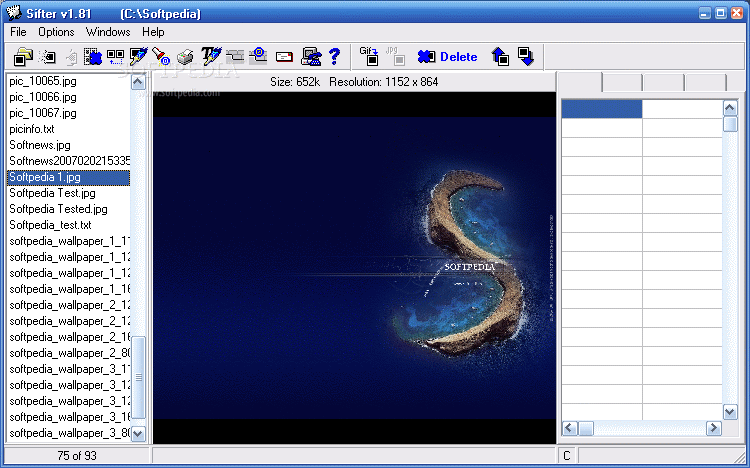750x468 pixels.
Task: Select pic_10067.jpg in file list
Action: click(68, 113)
